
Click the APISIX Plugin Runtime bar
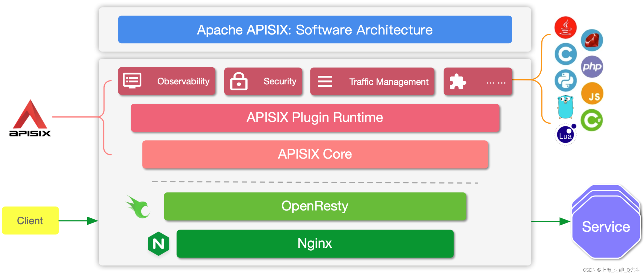[315, 117]
